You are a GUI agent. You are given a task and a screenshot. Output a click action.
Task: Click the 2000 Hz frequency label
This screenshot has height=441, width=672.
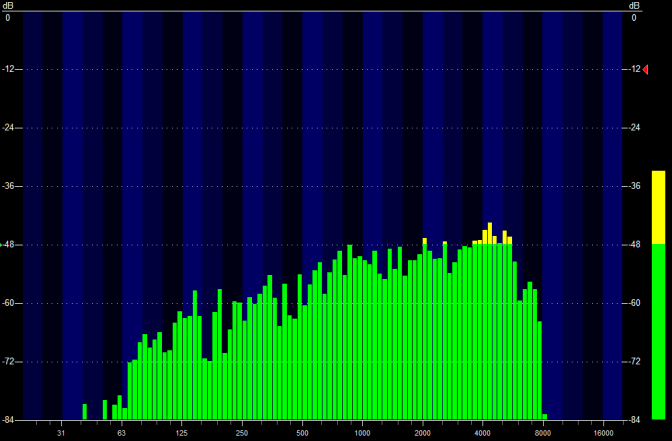423,433
